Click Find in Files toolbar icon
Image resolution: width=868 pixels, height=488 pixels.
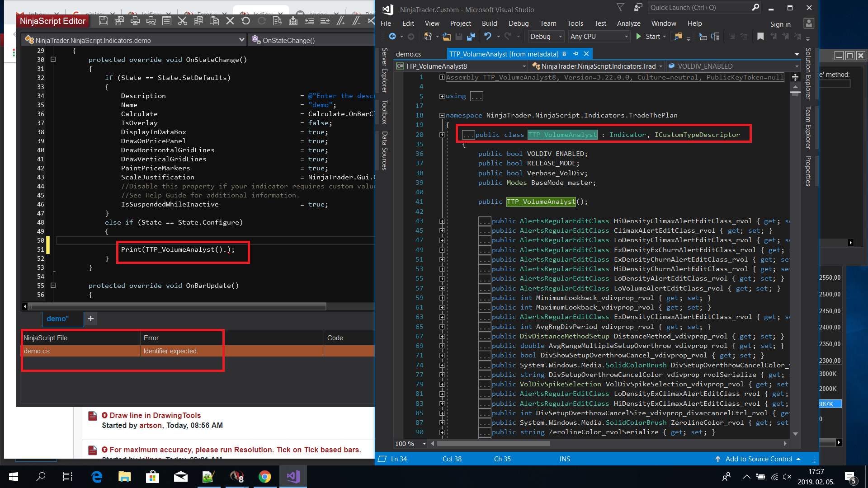click(678, 37)
